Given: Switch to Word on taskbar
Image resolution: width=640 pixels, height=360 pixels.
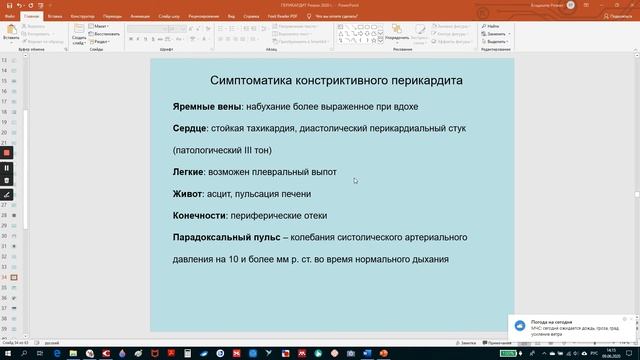Looking at the screenshot, I should [x=367, y=353].
